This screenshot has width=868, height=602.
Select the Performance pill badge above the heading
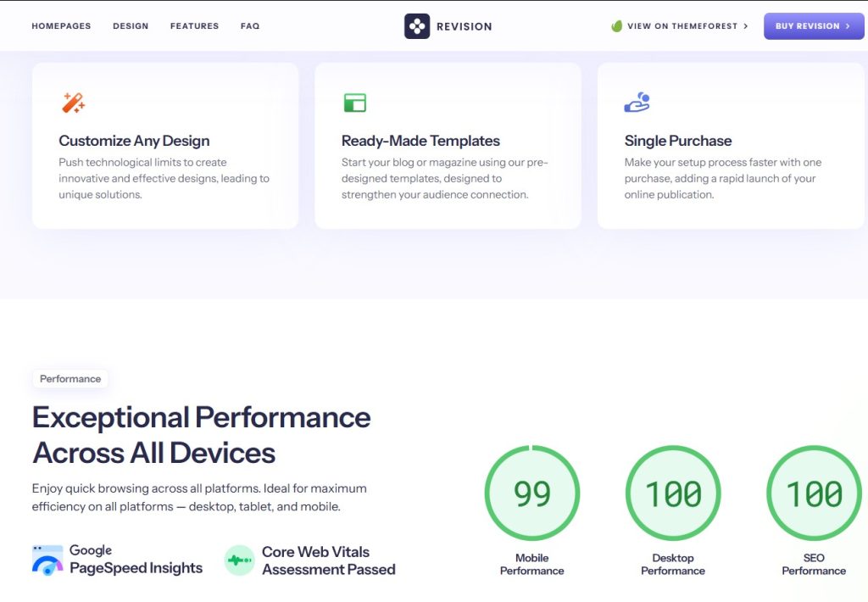[70, 378]
